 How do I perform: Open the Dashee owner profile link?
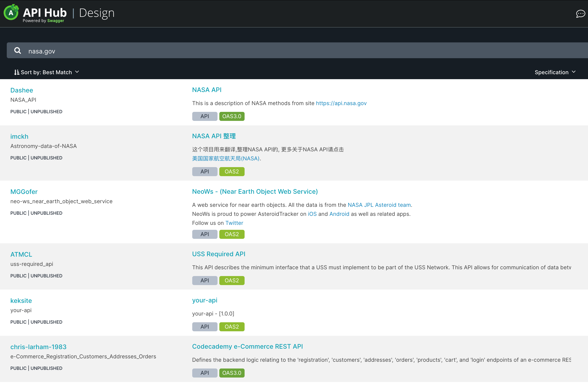[22, 90]
